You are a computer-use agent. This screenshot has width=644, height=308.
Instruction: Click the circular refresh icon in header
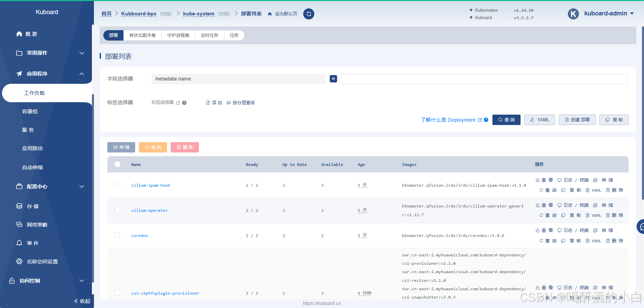[x=309, y=14]
